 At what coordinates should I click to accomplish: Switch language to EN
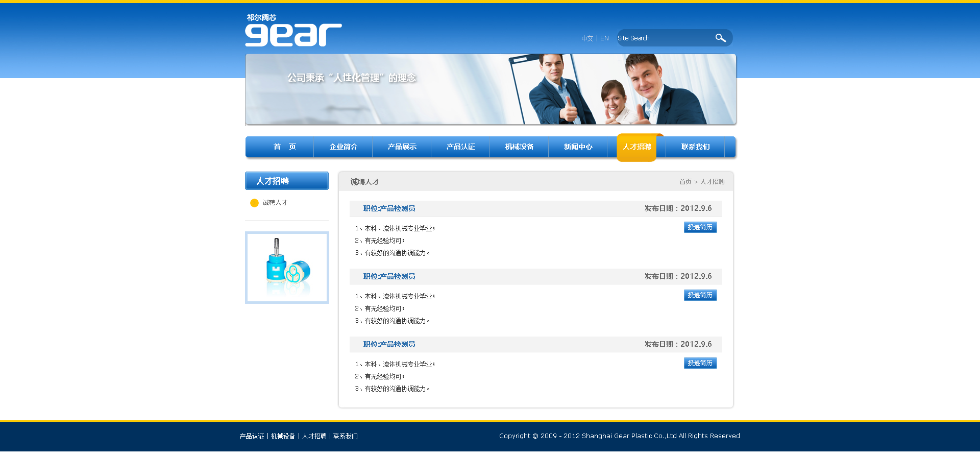(x=604, y=38)
